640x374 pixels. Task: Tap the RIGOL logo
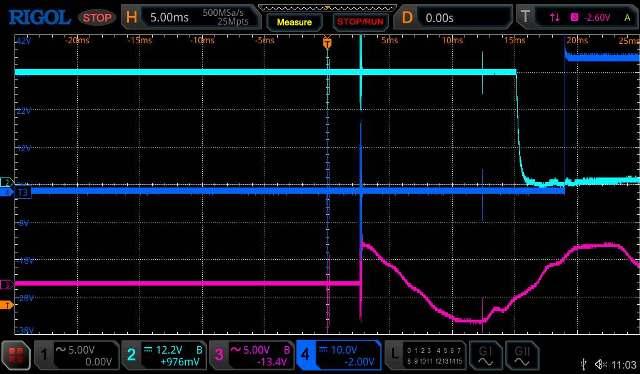[x=40, y=18]
